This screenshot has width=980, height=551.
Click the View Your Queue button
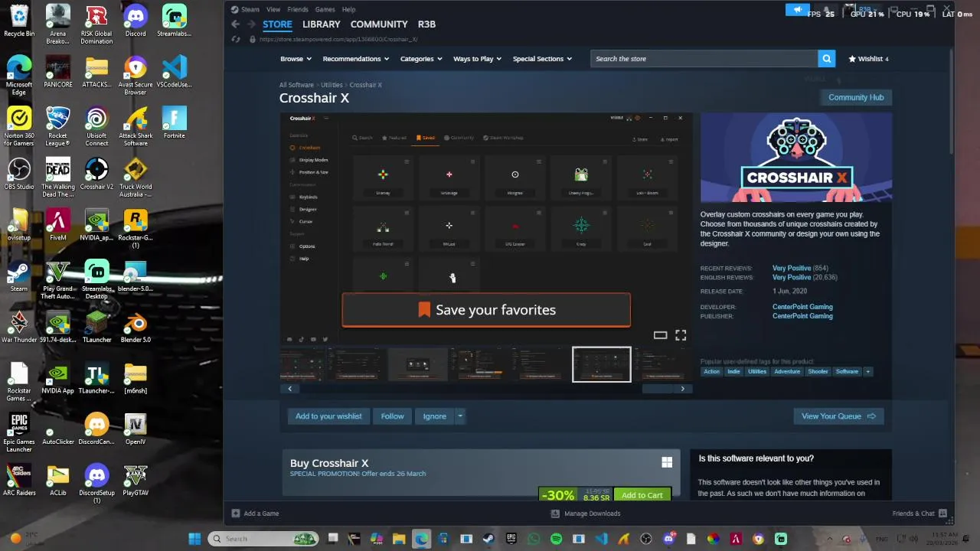(838, 416)
